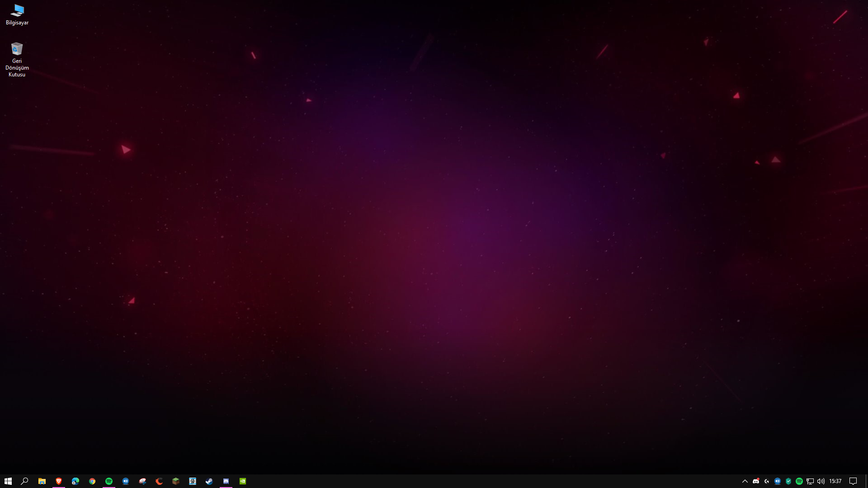Click the 15:37 taskbar clock
Screen dimensions: 868x488
[835, 481]
